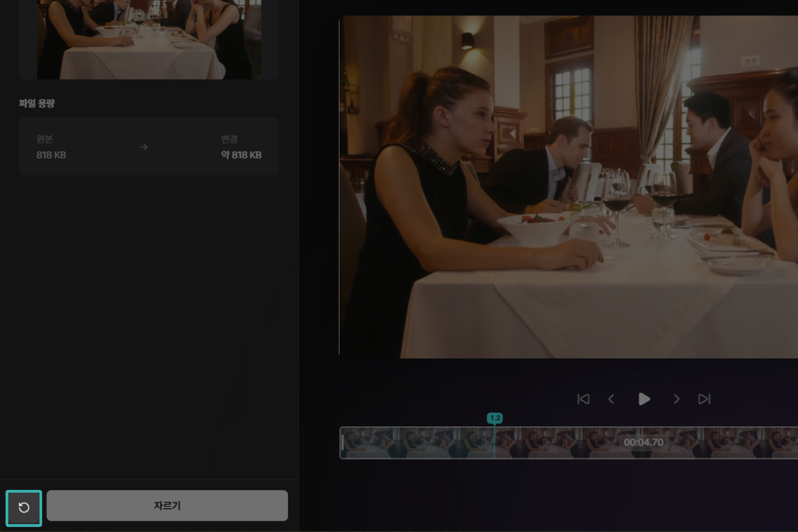
Task: Click the 원본 818 KB value
Action: click(51, 155)
